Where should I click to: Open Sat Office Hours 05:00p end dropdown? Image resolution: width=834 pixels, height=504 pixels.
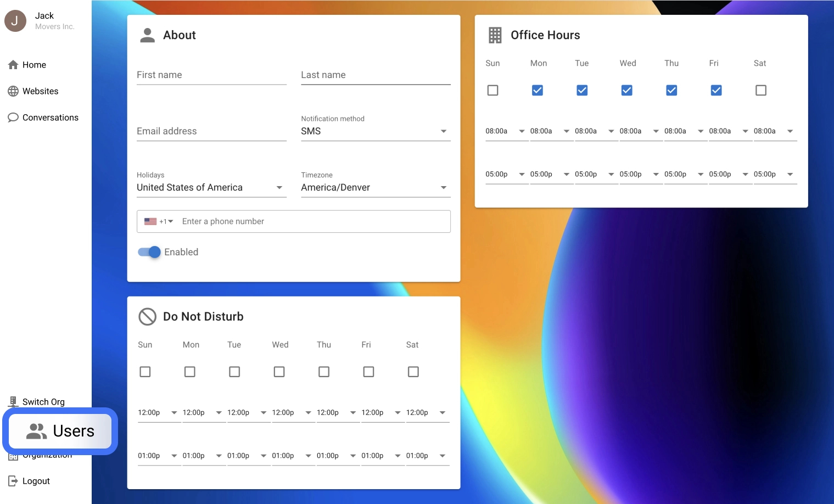(775, 174)
